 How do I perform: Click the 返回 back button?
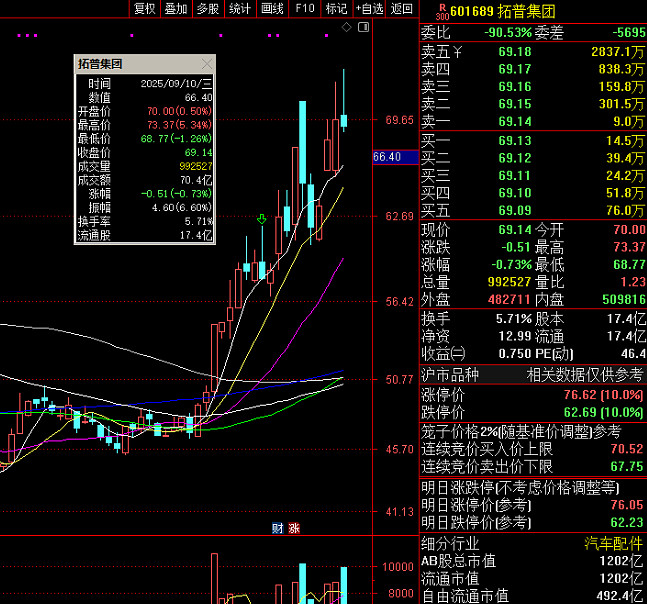(402, 9)
